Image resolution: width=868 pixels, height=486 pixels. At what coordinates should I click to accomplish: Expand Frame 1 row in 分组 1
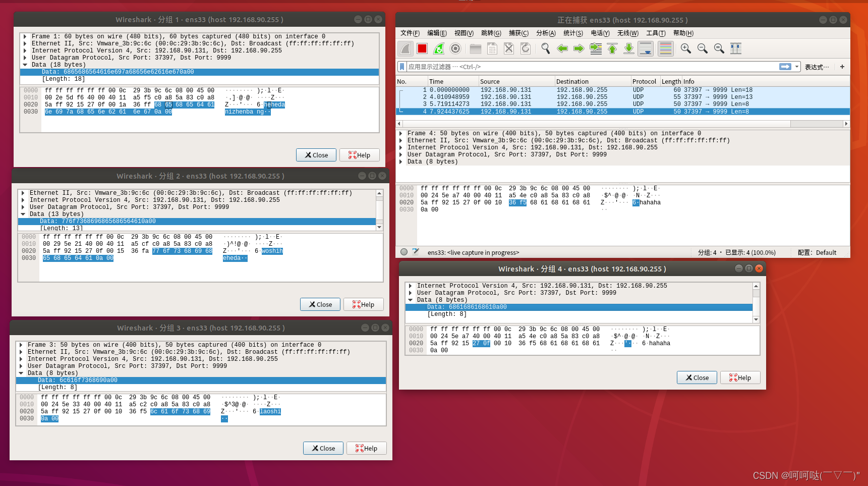tap(25, 36)
